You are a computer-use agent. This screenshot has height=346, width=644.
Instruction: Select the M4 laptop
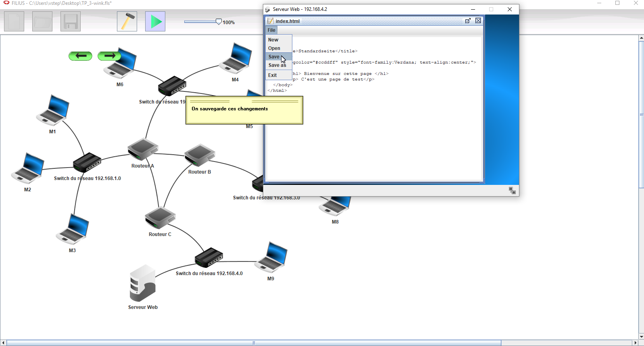236,58
